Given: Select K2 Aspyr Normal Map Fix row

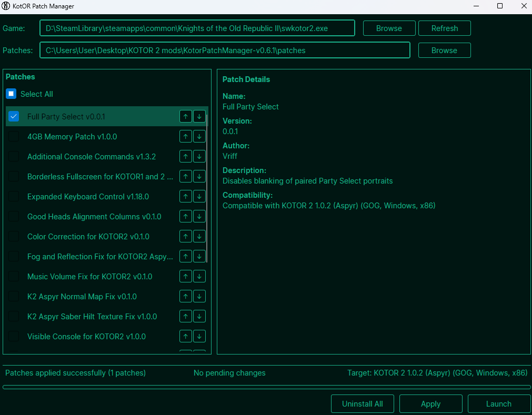Looking at the screenshot, I should 107,296.
